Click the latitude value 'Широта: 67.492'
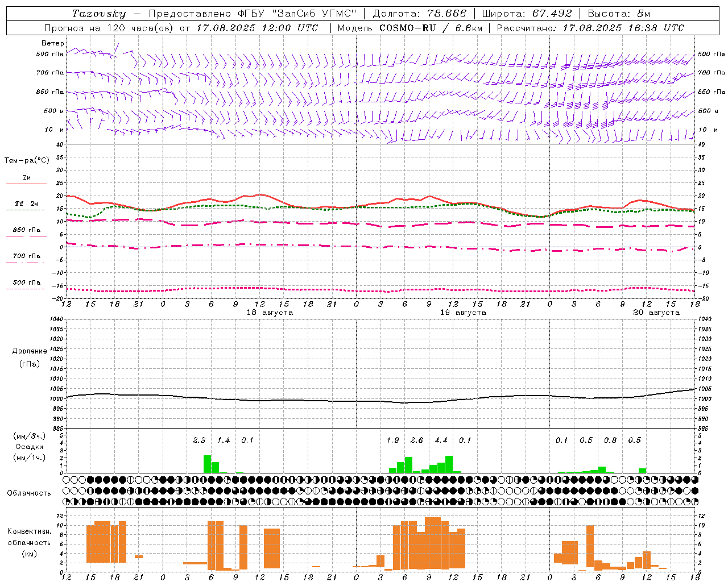728x582 pixels. tap(527, 14)
